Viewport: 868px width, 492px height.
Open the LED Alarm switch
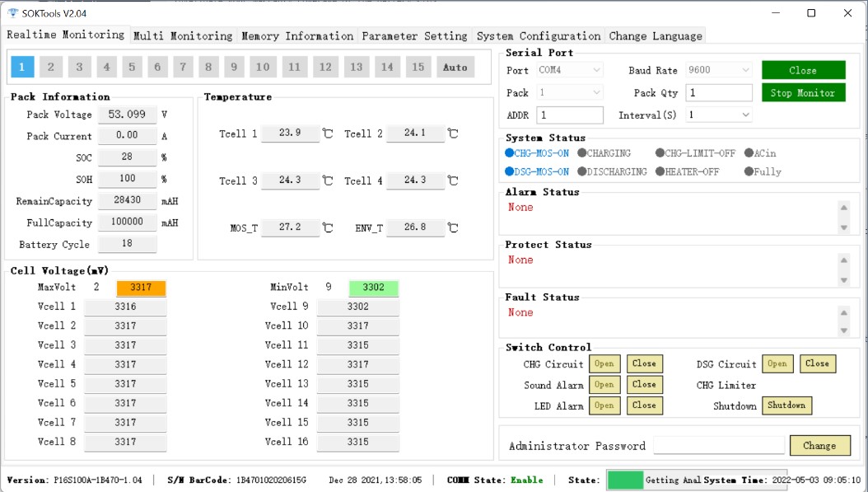(604, 405)
